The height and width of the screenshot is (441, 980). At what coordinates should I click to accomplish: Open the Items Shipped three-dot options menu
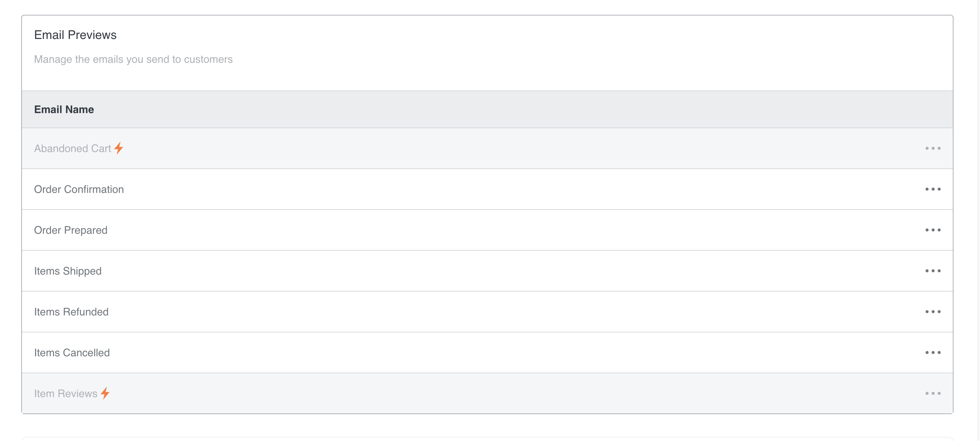[x=933, y=271]
